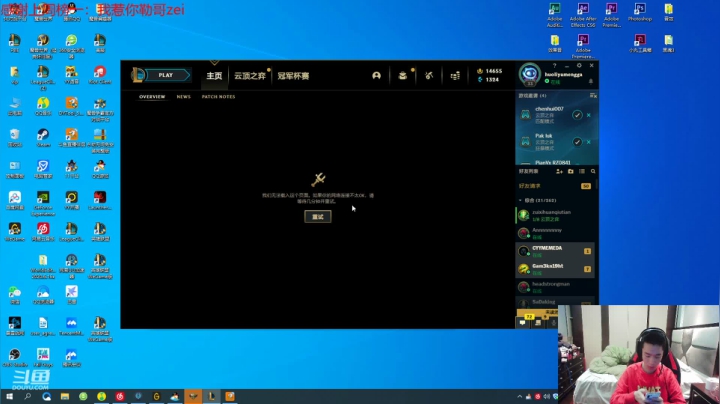
Task: Click the League client taskbar icon
Action: click(211, 396)
